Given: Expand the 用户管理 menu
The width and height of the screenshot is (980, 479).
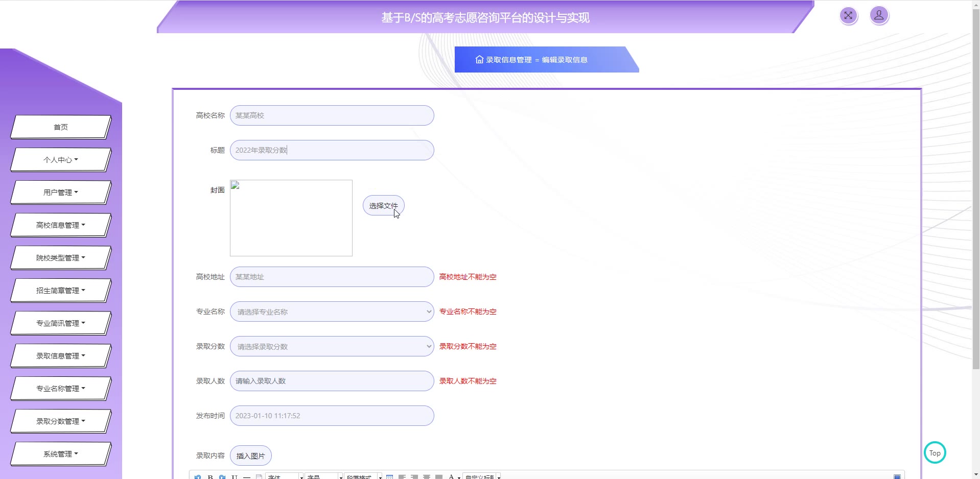Looking at the screenshot, I should click(61, 193).
